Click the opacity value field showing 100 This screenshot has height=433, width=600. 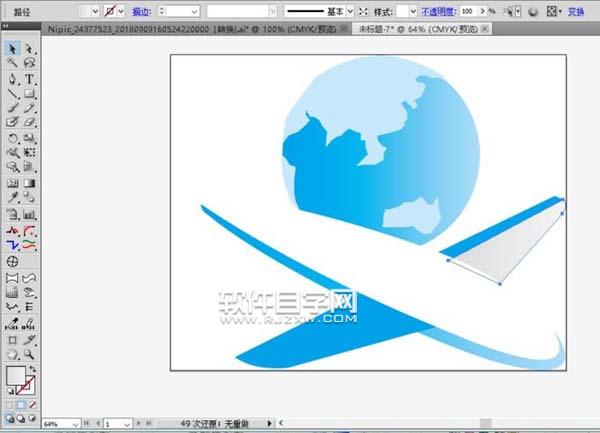point(468,11)
